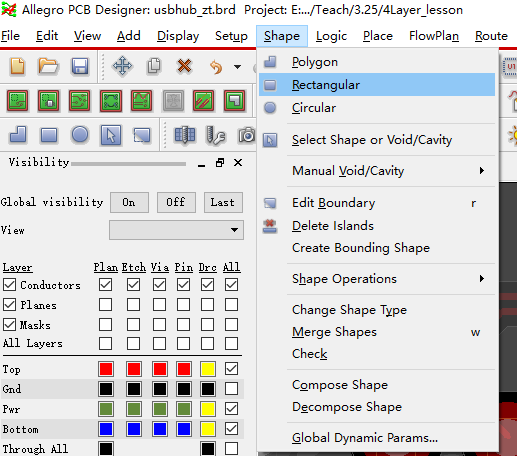Screen dimensions: 517x456
Task: Select Edit Boundary menu item
Action: [377, 203]
